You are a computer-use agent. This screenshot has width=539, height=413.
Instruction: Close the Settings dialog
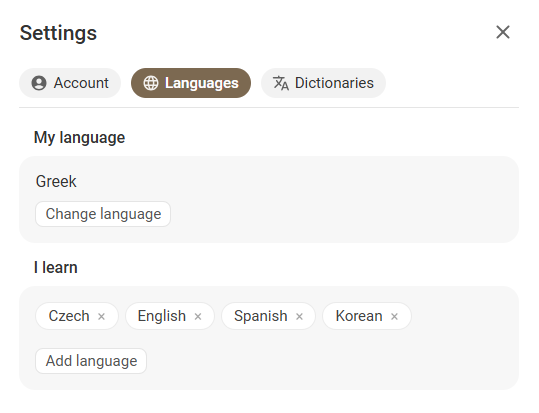[503, 32]
